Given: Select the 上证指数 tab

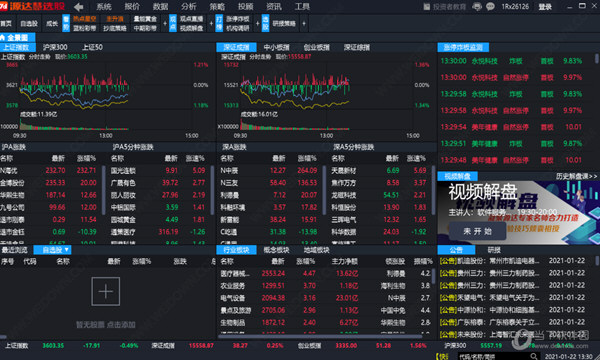Looking at the screenshot, I should click(17, 47).
